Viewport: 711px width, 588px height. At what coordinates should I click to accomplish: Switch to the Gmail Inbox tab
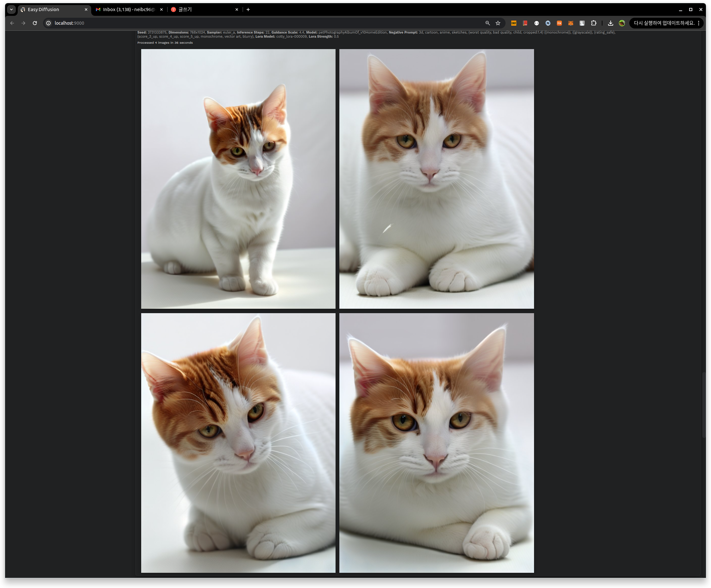(x=128, y=9)
